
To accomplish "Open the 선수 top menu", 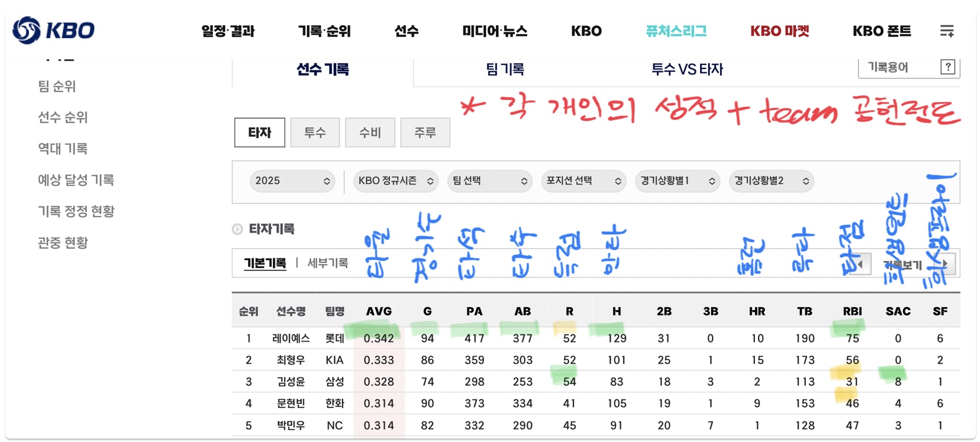I will click(407, 31).
